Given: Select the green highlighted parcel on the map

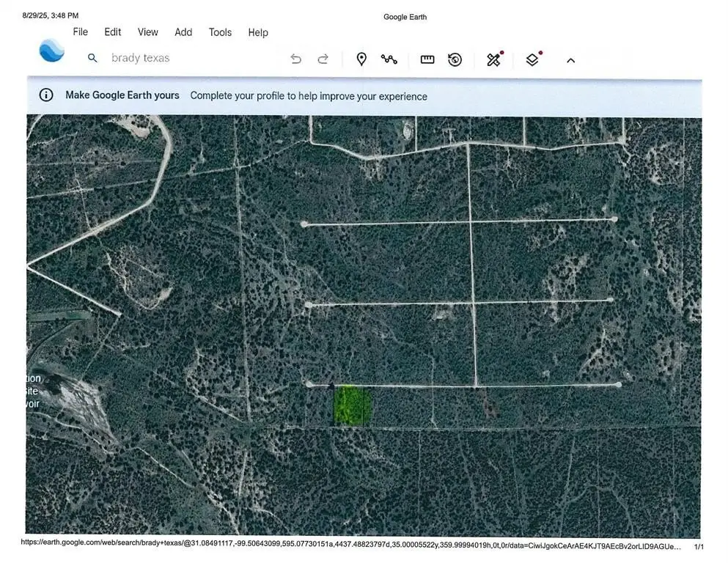Looking at the screenshot, I should (x=352, y=405).
